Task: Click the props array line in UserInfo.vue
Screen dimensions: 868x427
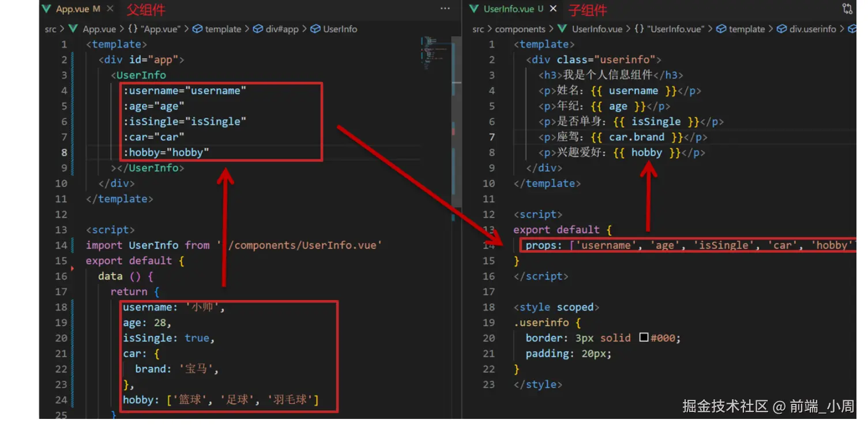Action: 691,245
